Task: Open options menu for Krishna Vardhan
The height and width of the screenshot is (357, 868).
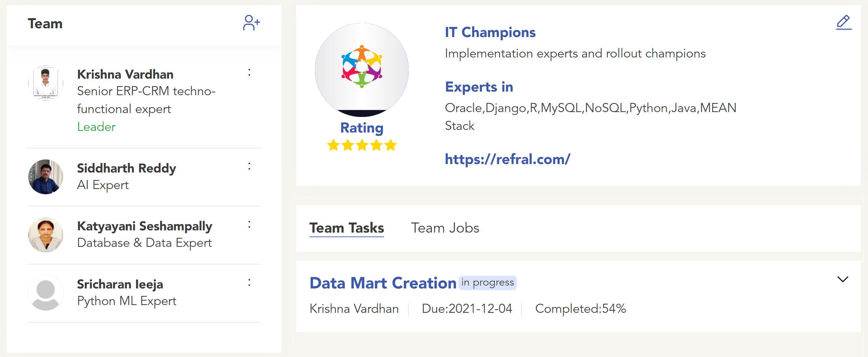Action: [249, 72]
